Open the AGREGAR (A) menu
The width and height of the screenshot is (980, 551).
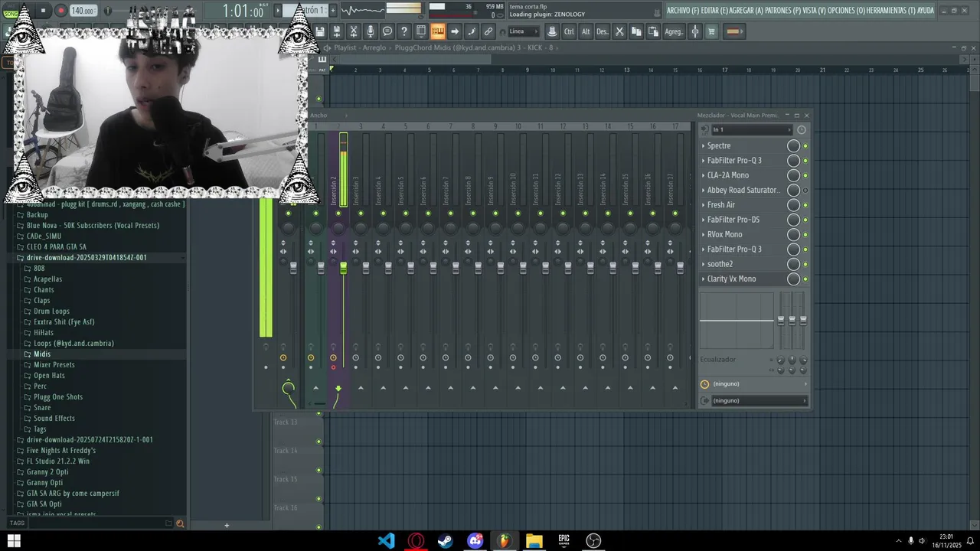click(x=747, y=11)
